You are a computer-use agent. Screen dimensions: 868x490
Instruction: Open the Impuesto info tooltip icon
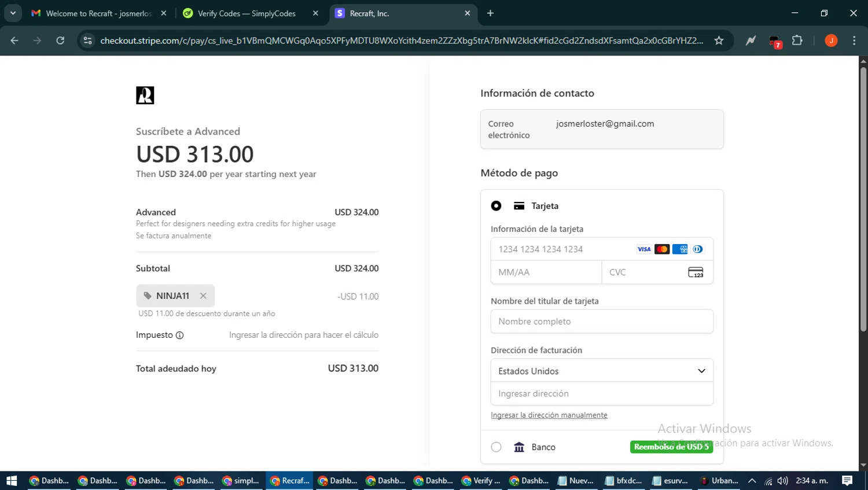[179, 335]
